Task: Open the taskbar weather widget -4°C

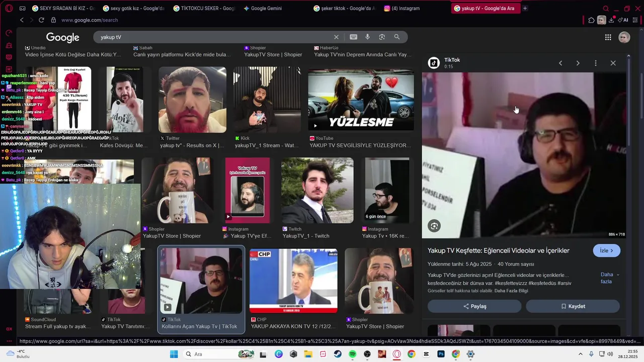Action: 18,354
